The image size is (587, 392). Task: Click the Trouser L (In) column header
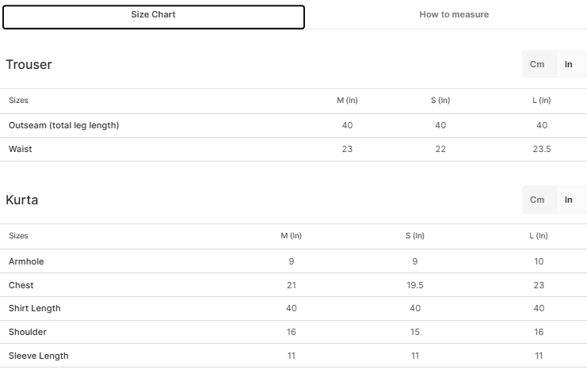click(542, 101)
